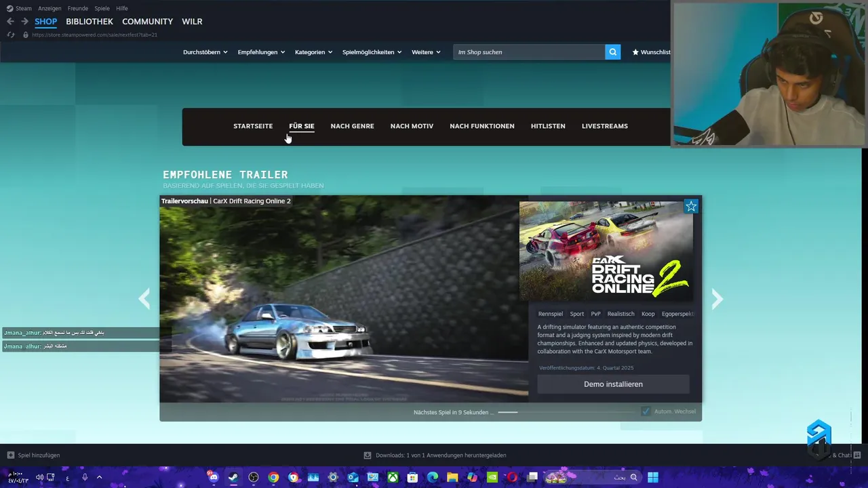This screenshot has height=488, width=868.
Task: Switch to the COMMUNITY tab
Action: (147, 22)
